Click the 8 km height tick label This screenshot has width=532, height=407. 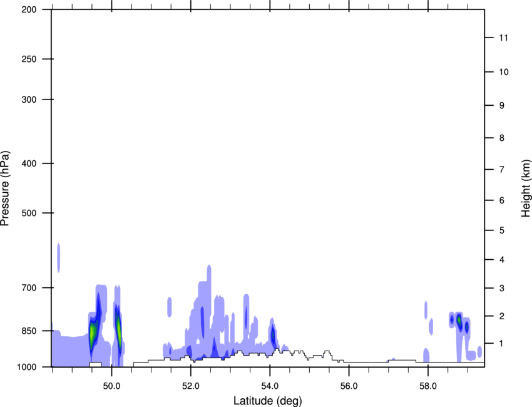(x=502, y=138)
